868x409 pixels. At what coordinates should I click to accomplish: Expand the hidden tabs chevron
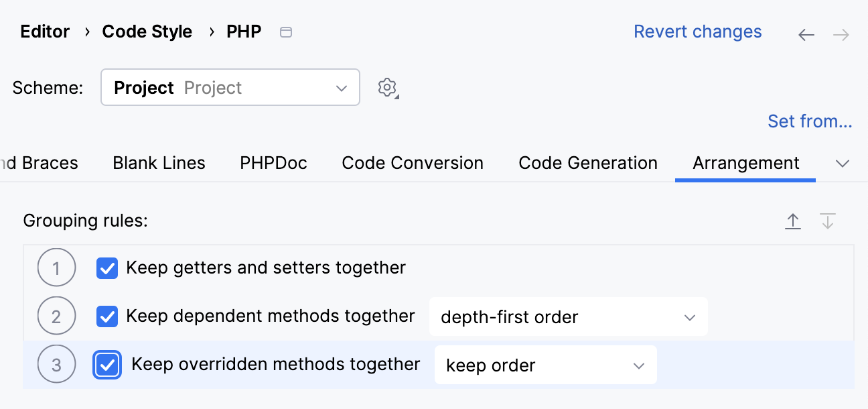pos(843,163)
